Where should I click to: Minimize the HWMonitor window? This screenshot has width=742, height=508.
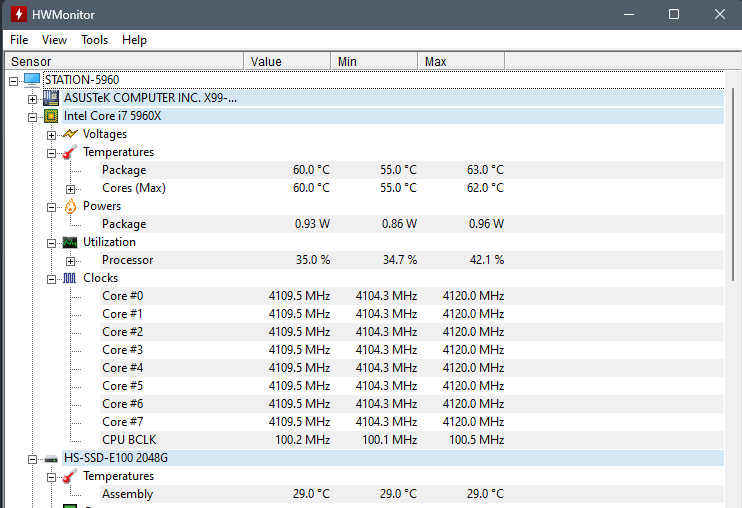point(629,14)
